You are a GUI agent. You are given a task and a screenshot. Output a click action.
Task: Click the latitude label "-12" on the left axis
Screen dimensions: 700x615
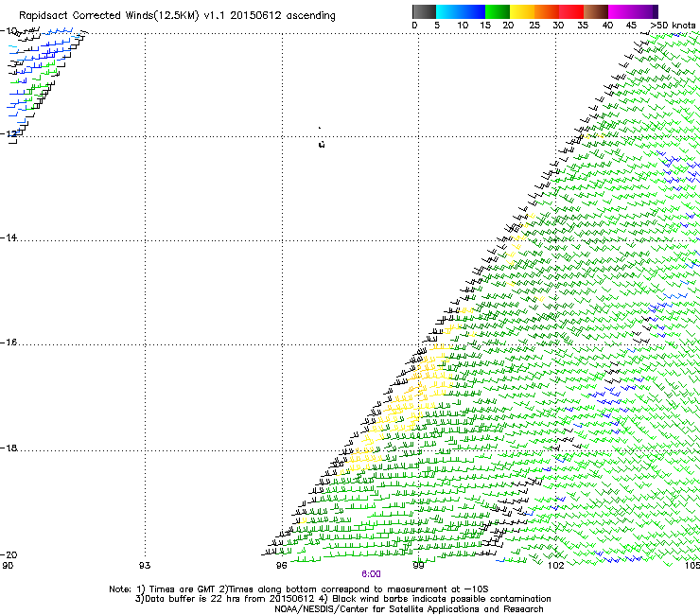pos(9,133)
